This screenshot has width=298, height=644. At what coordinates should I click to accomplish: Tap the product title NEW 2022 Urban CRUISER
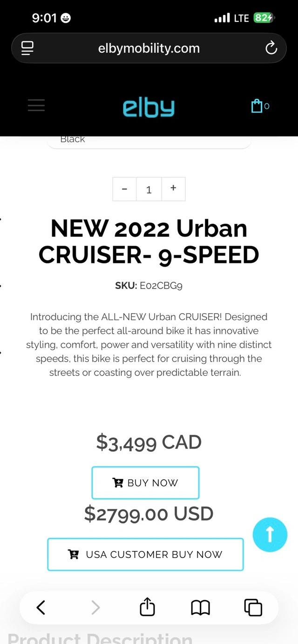tap(149, 241)
